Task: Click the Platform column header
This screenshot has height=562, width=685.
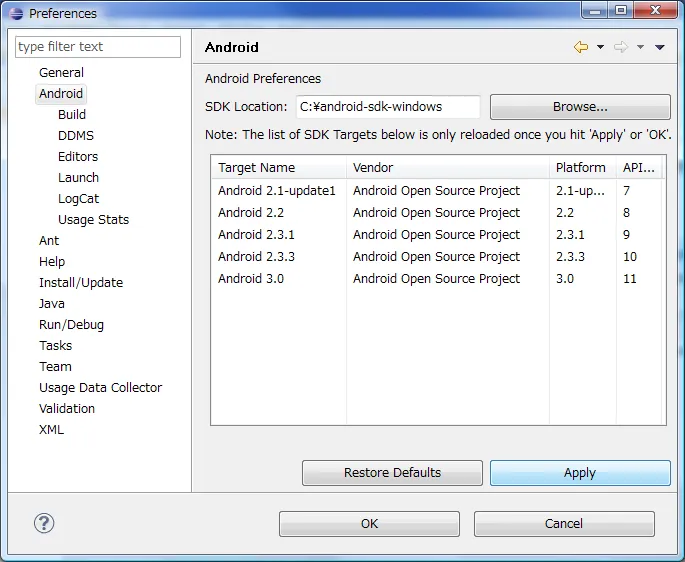Action: click(583, 167)
